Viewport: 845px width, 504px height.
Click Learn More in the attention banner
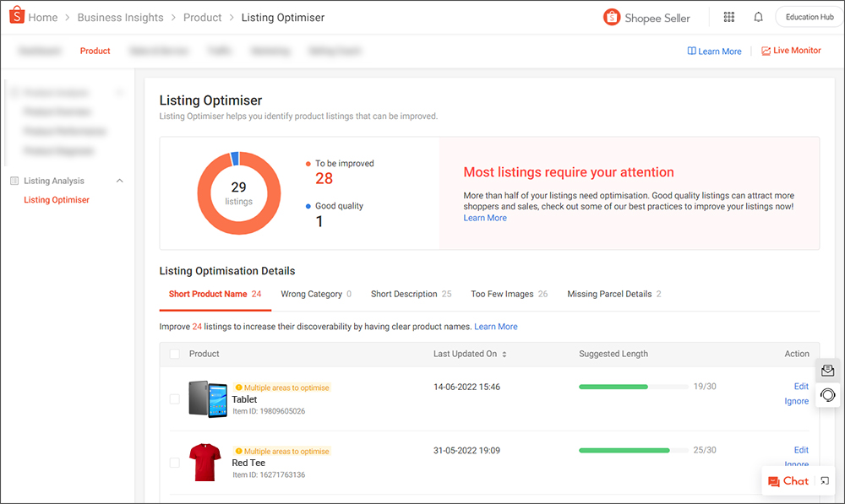pos(484,217)
